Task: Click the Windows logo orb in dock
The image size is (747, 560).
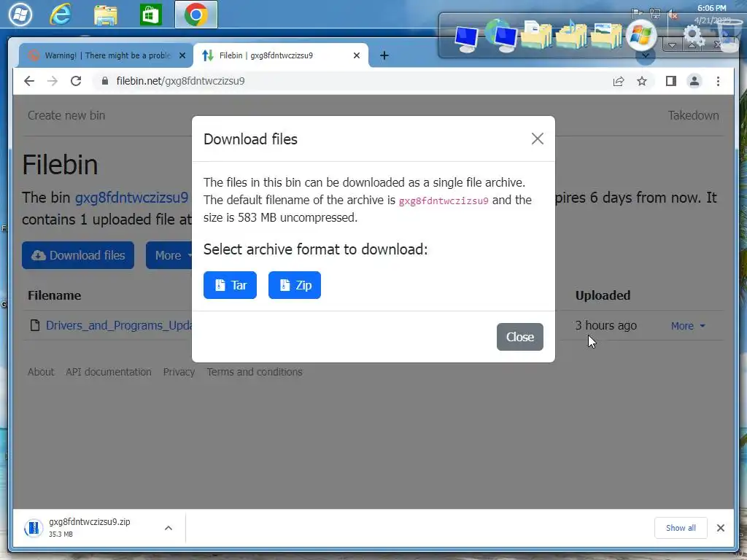Action: click(x=641, y=35)
